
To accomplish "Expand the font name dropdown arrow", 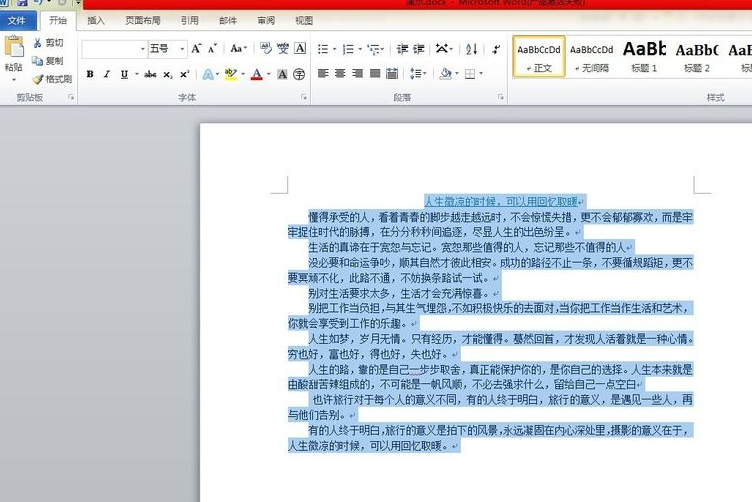I will (142, 49).
